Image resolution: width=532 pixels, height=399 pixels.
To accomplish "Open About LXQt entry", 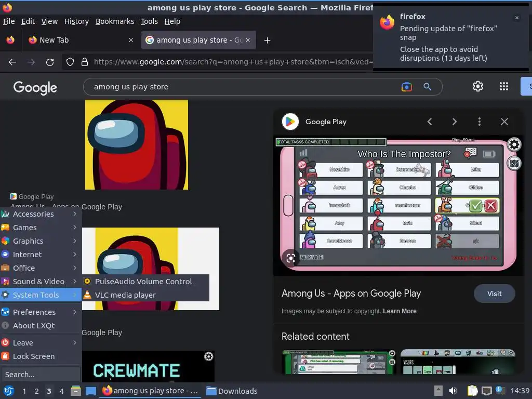I will (x=41, y=326).
